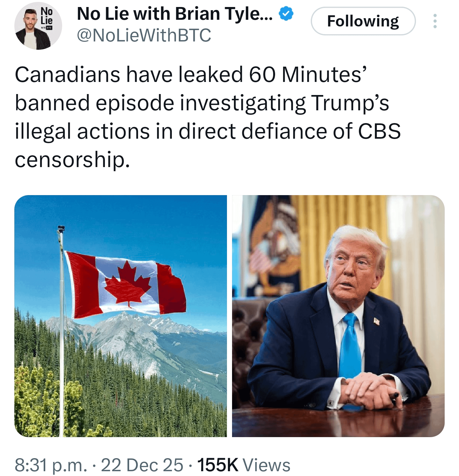Click the flagpole in the left photo
The image size is (459, 476).
pos(62,330)
